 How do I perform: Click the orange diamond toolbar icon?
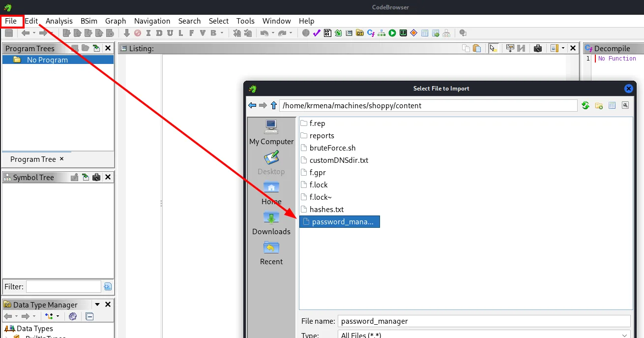413,33
